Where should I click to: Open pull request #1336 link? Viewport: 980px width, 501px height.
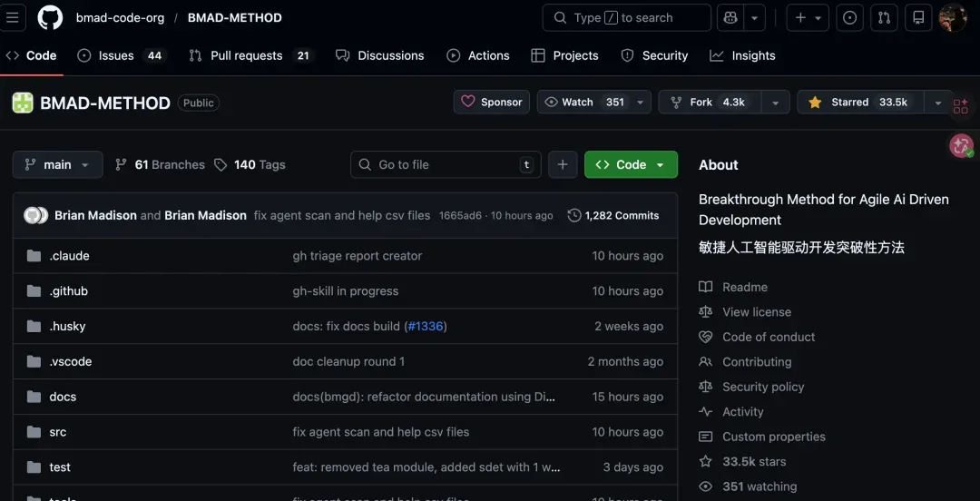(425, 326)
